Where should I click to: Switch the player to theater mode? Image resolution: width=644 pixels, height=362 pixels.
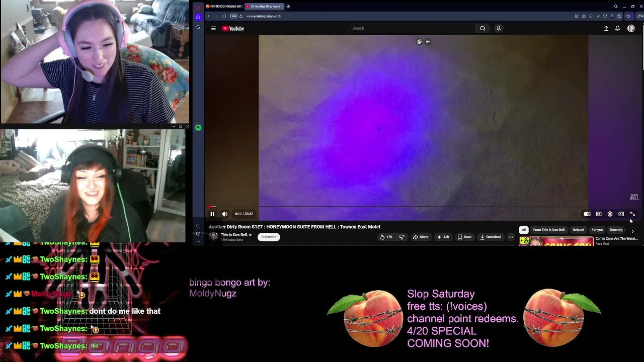[621, 214]
